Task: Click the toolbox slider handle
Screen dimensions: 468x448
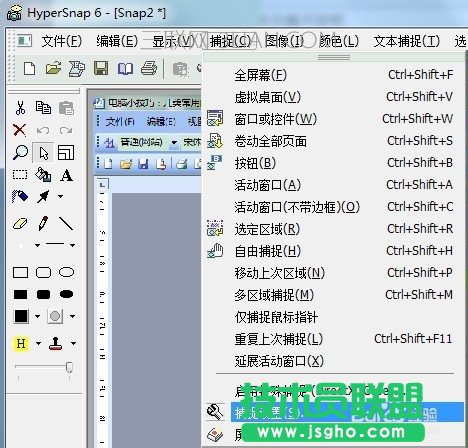Action: [69, 367]
